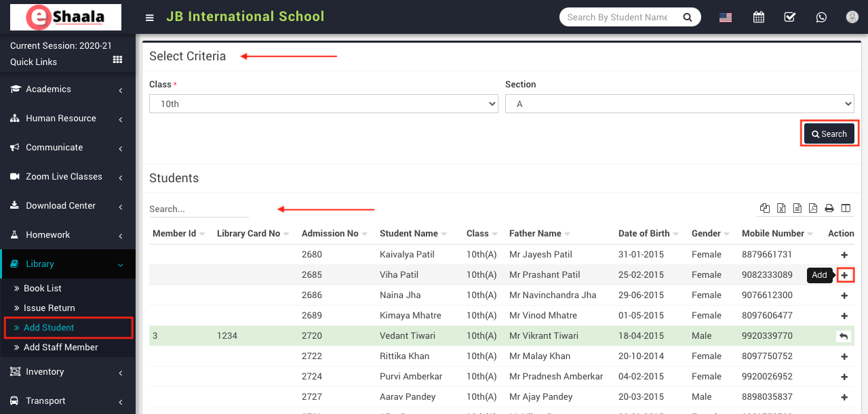Click the Search button
The width and height of the screenshot is (868, 414).
click(829, 134)
